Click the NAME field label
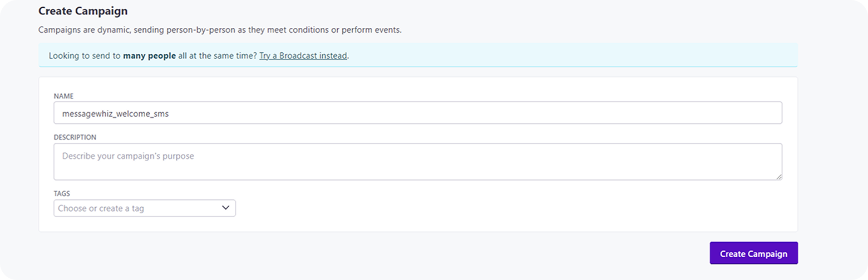The image size is (868, 280). (63, 96)
